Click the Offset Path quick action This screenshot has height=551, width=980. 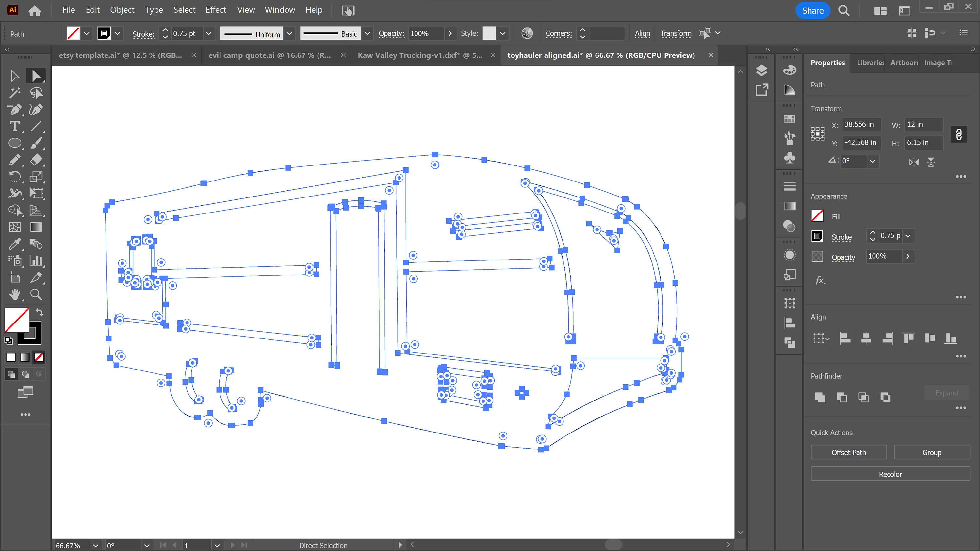pos(848,452)
